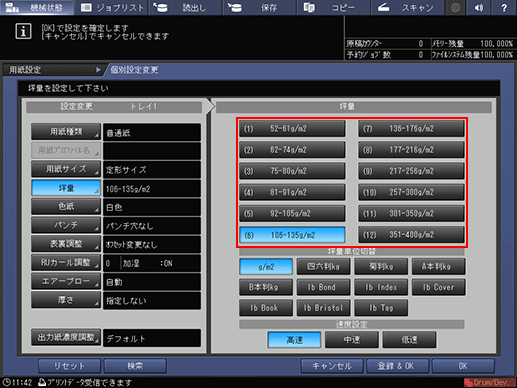Select weight (1) 52-61g/m2
Screen dimensions: 517x388
(x=292, y=129)
